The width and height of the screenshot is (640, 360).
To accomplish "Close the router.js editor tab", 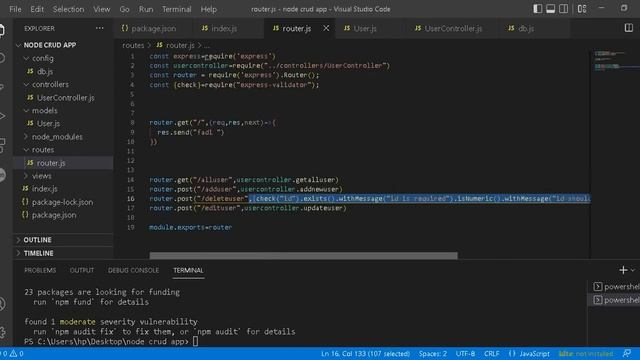I will click(326, 28).
